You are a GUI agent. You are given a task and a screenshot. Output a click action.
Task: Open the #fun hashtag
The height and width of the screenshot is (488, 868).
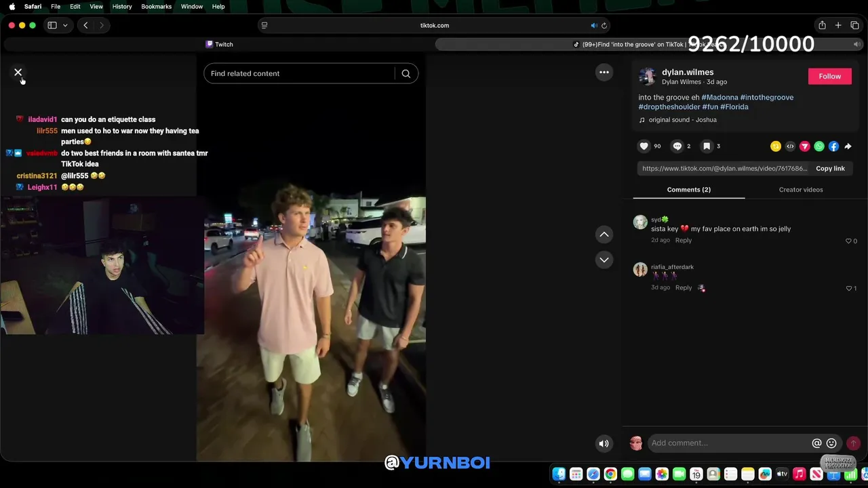coord(709,106)
